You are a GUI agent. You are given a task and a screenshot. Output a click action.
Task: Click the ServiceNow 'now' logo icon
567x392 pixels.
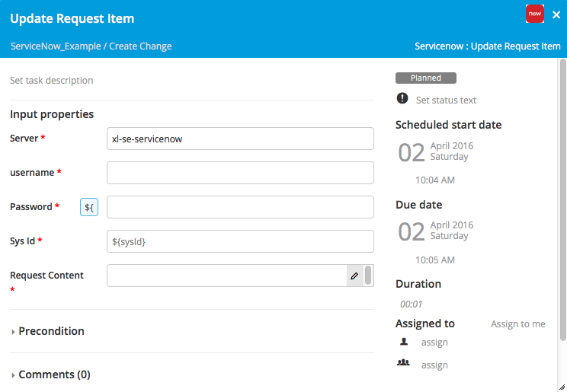pyautogui.click(x=534, y=14)
